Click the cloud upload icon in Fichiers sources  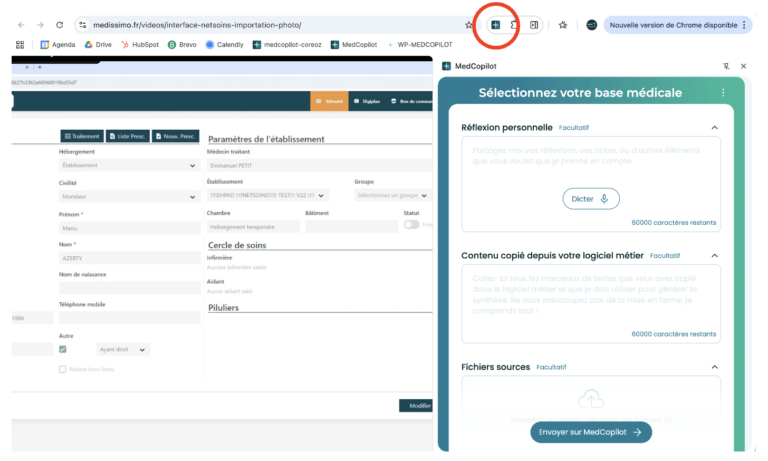point(591,400)
